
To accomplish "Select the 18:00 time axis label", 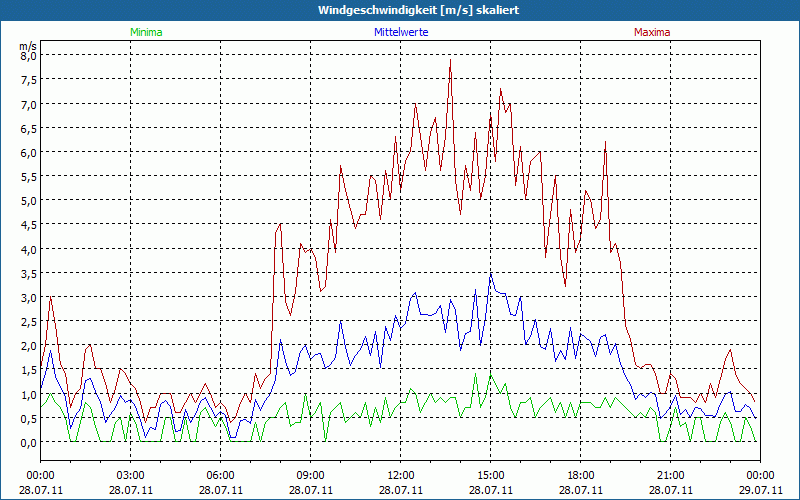I will (x=581, y=475).
